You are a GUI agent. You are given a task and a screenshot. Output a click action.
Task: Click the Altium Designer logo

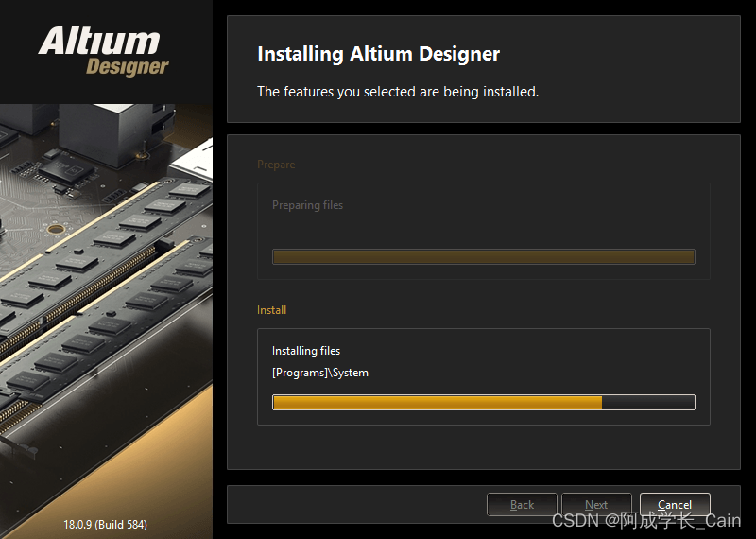click(104, 51)
